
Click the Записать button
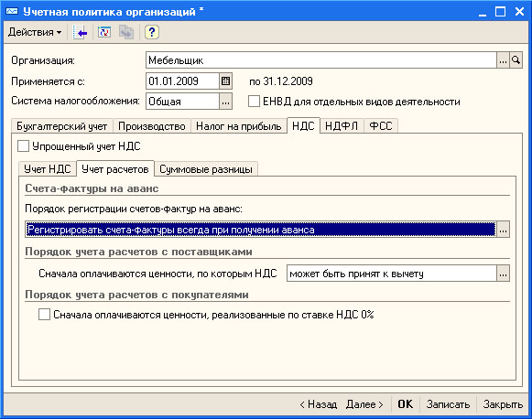point(448,404)
